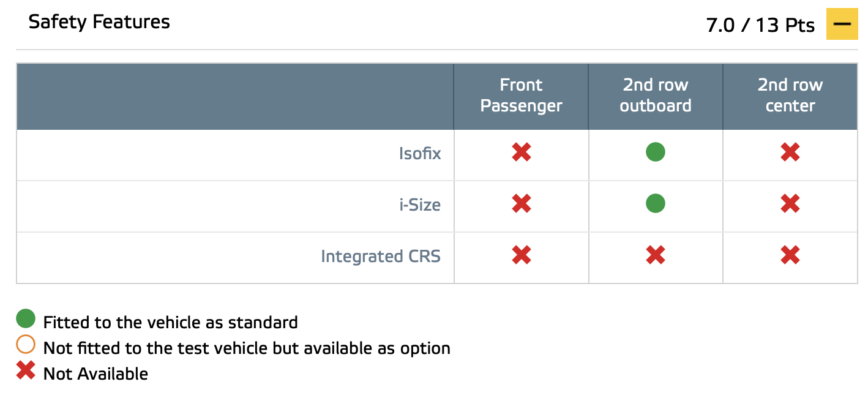The height and width of the screenshot is (398, 868).
Task: Click the Isofix row label
Action: (x=420, y=153)
